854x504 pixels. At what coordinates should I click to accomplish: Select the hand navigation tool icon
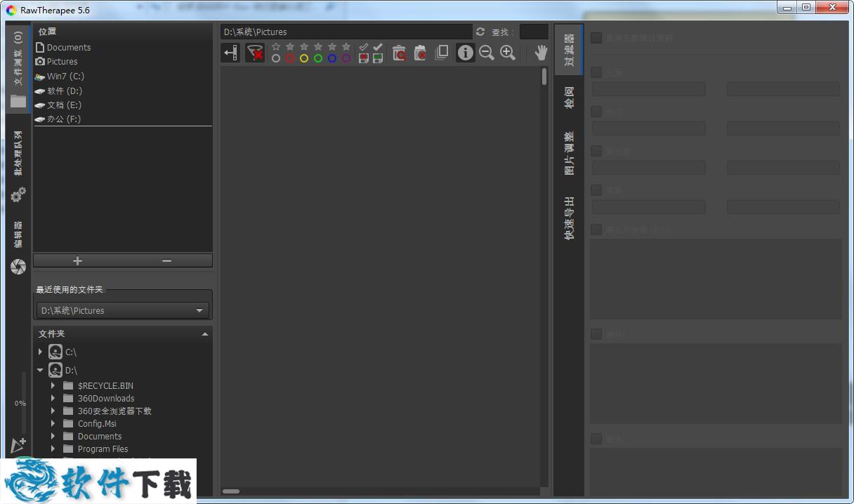(x=541, y=53)
